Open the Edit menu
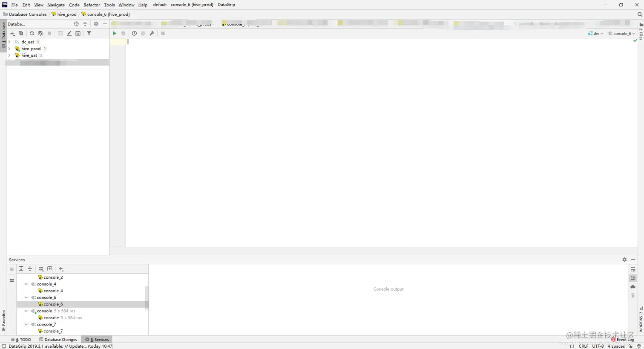The height and width of the screenshot is (349, 644). coord(26,5)
